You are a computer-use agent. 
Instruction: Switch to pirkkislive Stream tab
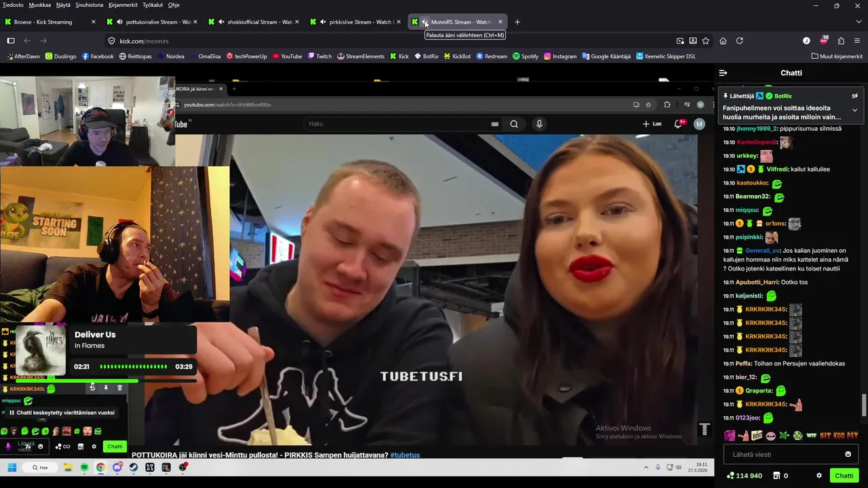356,22
